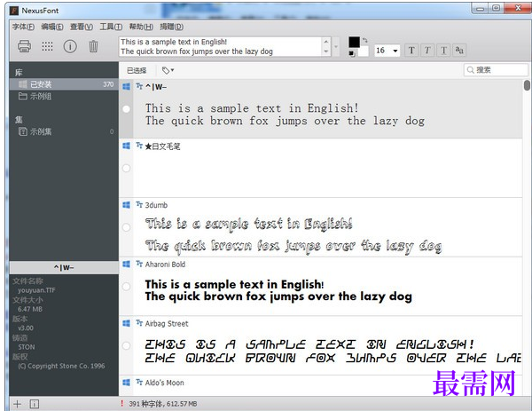Select radio circle for 3dumb font
Screen dimensions: 532x411
pyautogui.click(x=126, y=227)
